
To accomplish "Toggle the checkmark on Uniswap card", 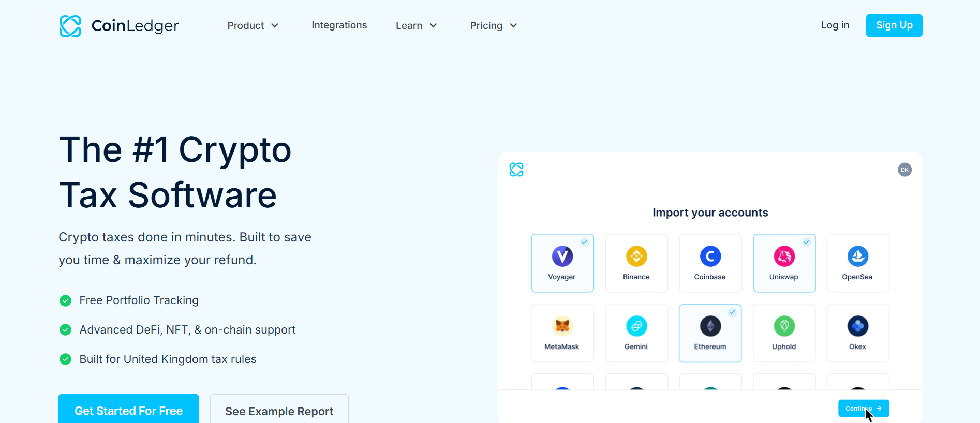I will [x=807, y=242].
